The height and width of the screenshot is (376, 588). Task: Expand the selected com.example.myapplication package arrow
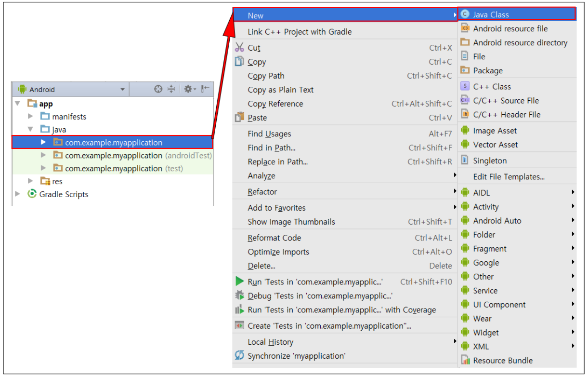(43, 142)
